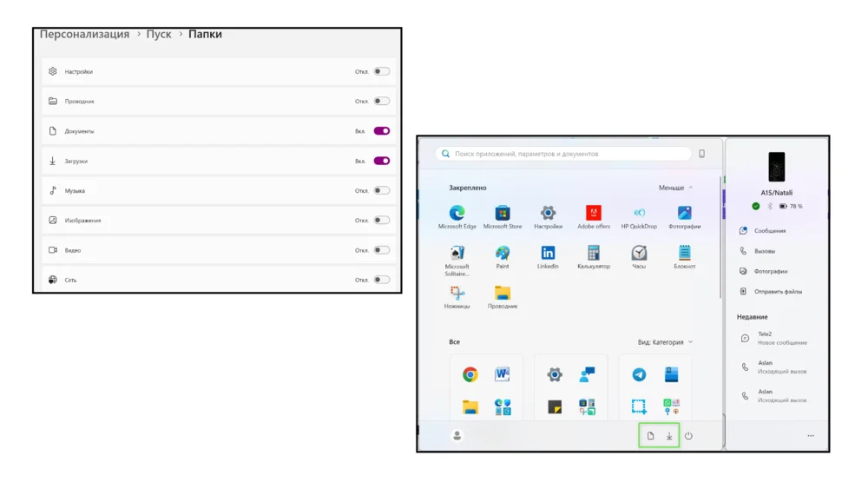The height and width of the screenshot is (489, 868).
Task: Open the chat-person icon in the Все section
Action: [x=587, y=374]
